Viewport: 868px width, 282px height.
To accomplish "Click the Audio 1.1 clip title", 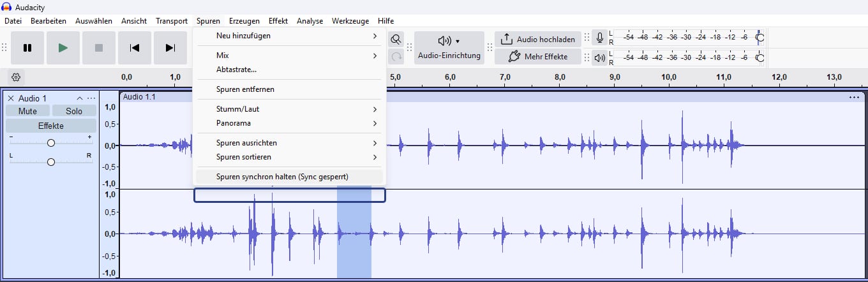I will (x=139, y=97).
